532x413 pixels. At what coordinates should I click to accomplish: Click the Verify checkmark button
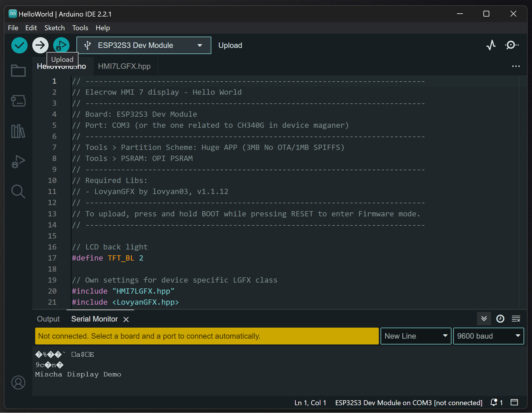point(19,45)
